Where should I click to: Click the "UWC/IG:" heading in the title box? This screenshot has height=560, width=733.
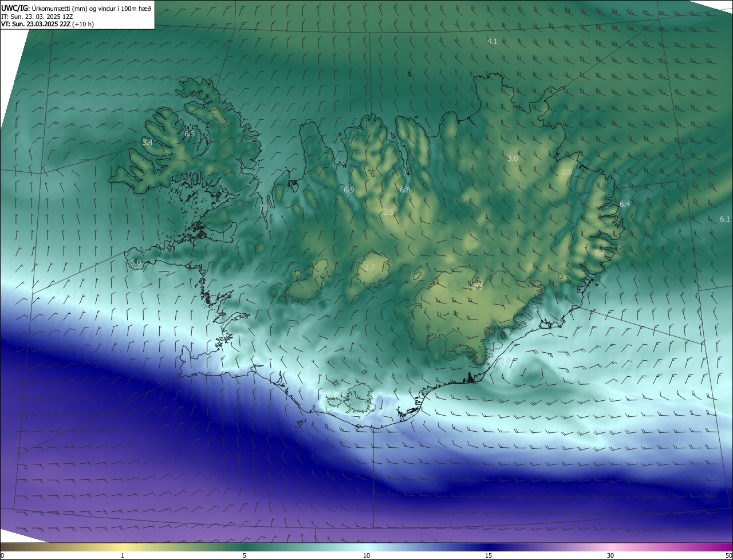pos(15,8)
